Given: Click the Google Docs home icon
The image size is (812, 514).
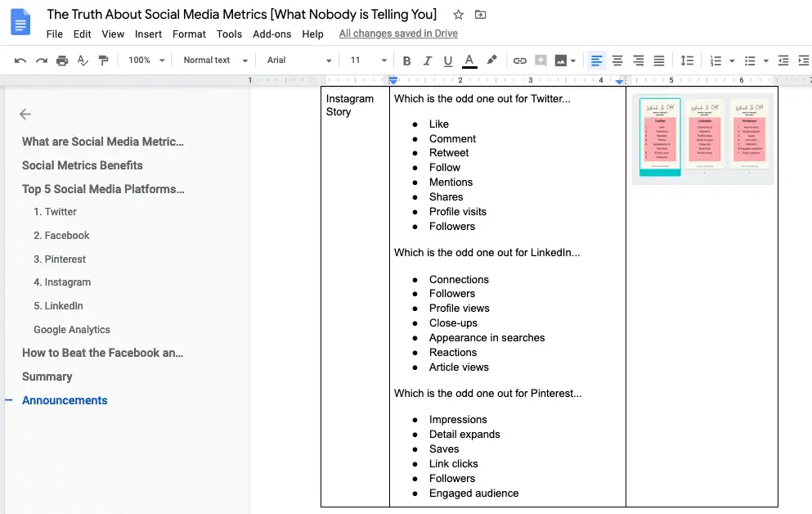Looking at the screenshot, I should click(20, 22).
